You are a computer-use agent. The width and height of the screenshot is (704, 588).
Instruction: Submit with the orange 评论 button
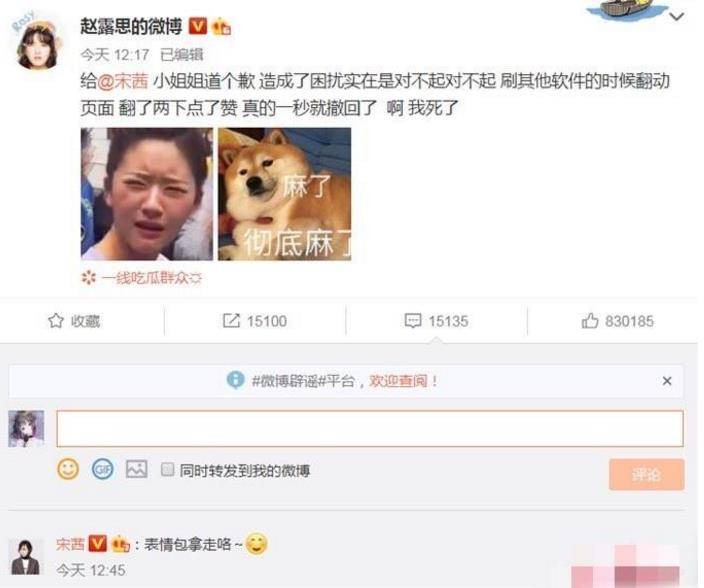click(x=647, y=474)
